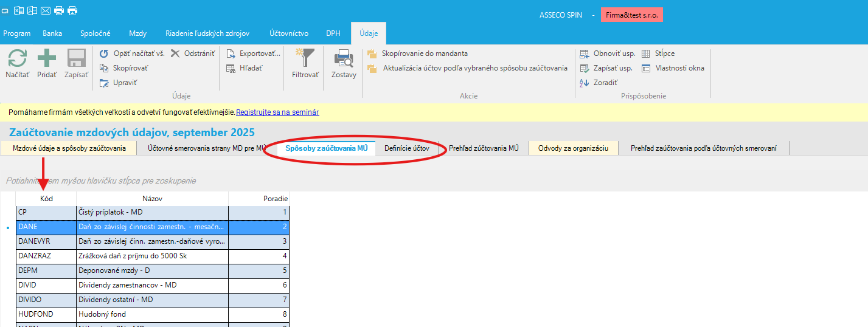Open Zostavy reports icon
868x327 pixels.
pos(344,59)
